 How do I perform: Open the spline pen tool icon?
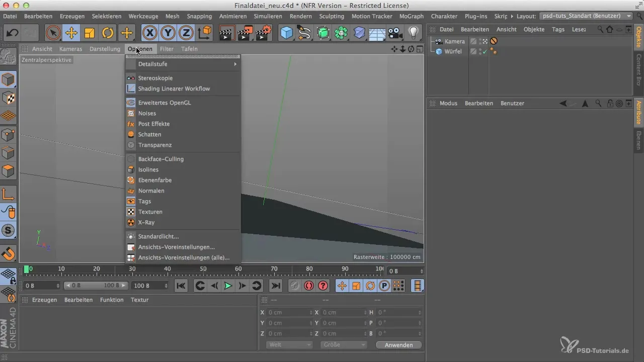(305, 33)
